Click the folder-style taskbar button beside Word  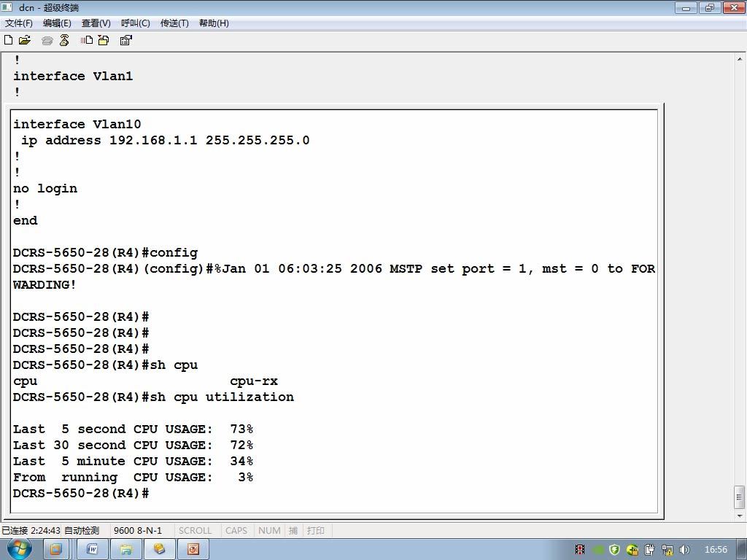(125, 550)
